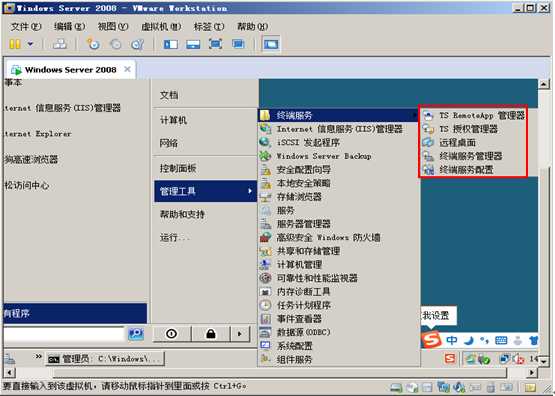Open 文档 in the Start menu
Image resolution: width=555 pixels, height=396 pixels.
[169, 95]
